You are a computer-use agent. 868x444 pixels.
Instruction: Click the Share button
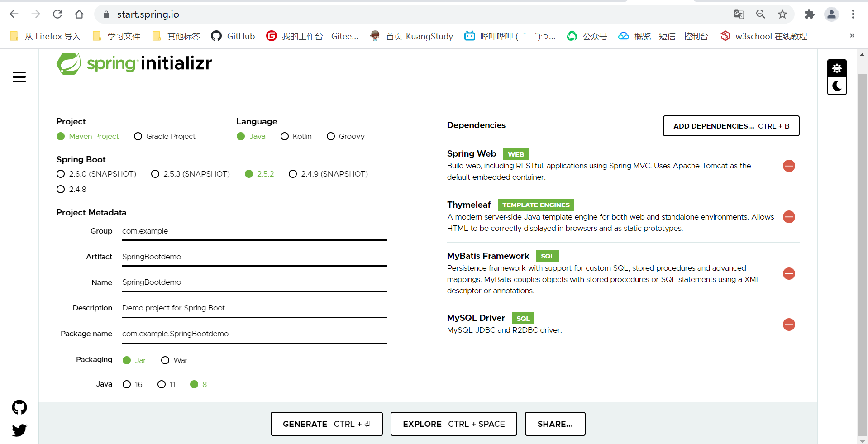[x=555, y=424]
